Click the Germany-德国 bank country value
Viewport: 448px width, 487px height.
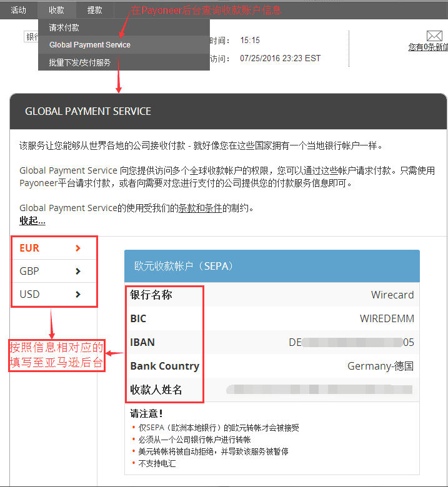[x=381, y=366]
